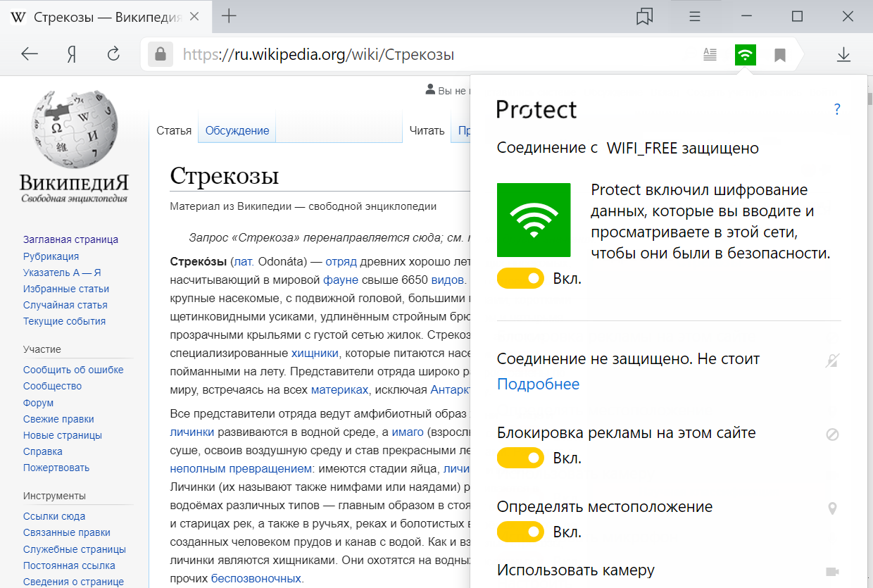
Task: Turn off the location detection toggle
Action: (520, 532)
